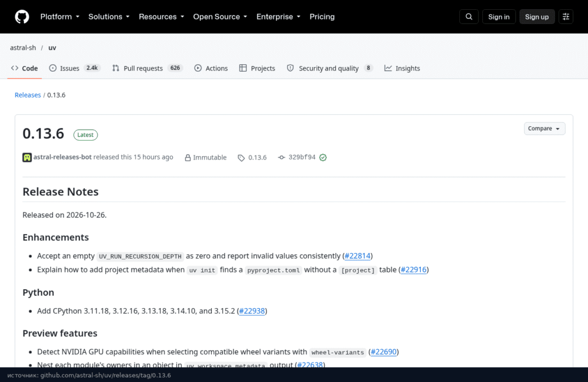Click the lock icon beside Immutable
The width and height of the screenshot is (588, 382).
pos(188,158)
